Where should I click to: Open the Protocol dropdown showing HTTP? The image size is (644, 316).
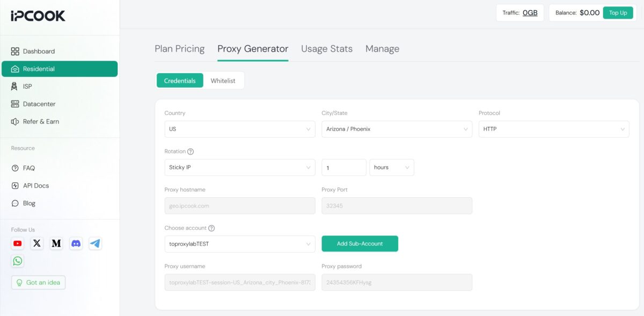[x=554, y=129]
